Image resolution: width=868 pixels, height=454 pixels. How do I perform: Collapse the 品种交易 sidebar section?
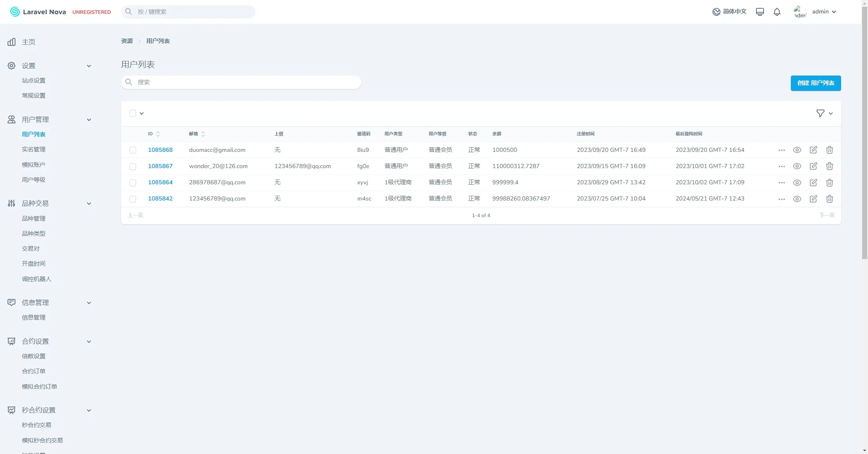coord(89,204)
